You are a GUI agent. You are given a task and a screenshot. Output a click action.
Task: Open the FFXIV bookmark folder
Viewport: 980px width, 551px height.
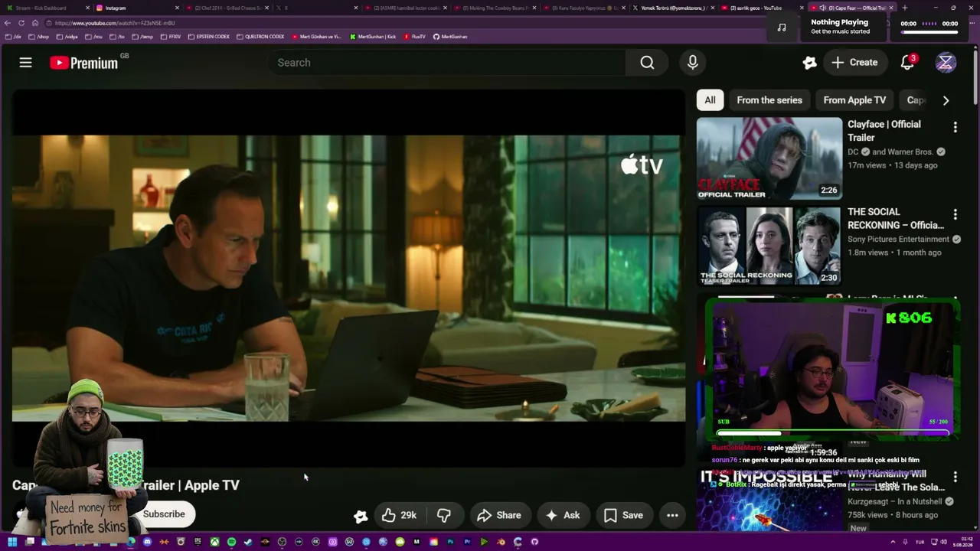click(x=171, y=37)
